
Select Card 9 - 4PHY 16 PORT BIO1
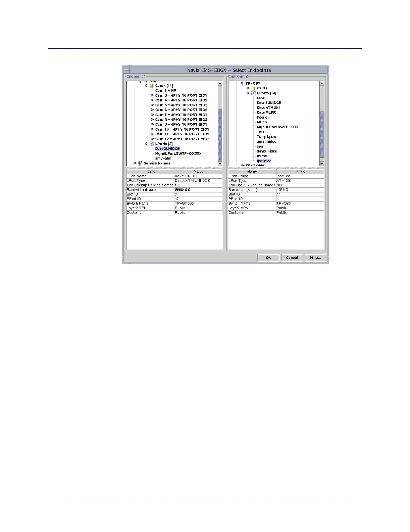(181, 124)
